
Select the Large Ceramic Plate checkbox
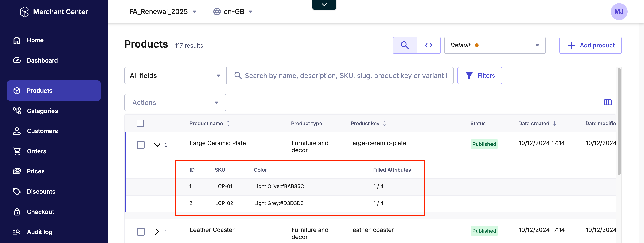point(141,145)
